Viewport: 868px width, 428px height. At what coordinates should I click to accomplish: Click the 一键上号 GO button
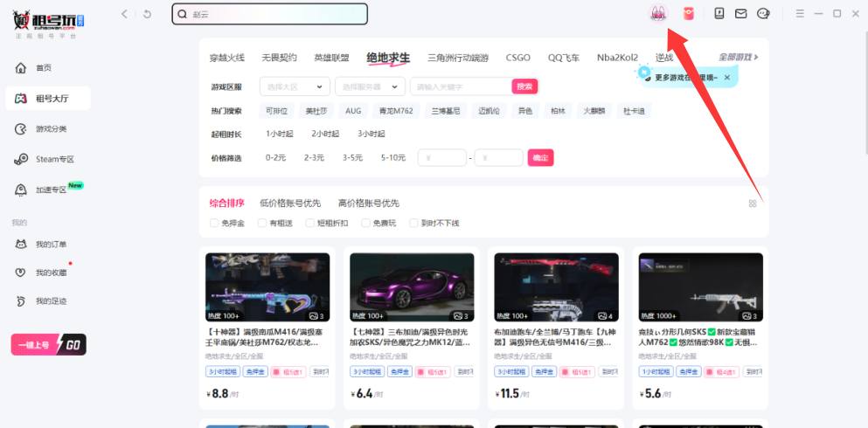pyautogui.click(x=49, y=345)
